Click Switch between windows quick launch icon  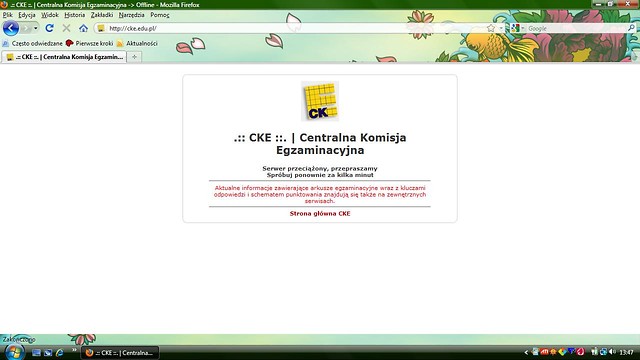click(x=48, y=353)
